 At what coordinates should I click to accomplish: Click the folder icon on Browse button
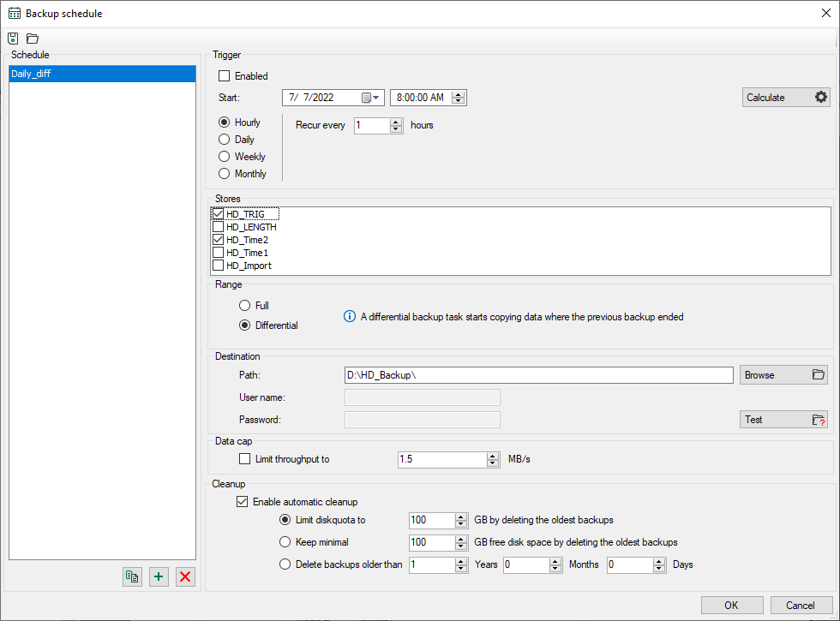click(x=818, y=375)
